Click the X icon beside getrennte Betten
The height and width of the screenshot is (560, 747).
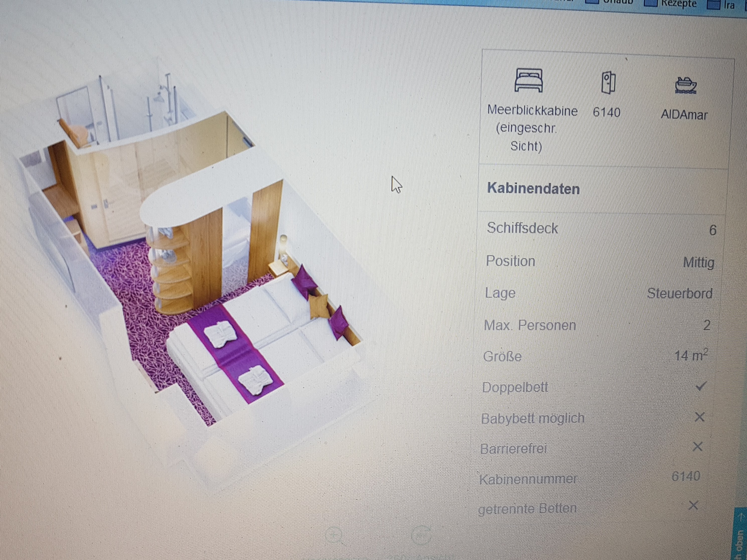click(693, 505)
